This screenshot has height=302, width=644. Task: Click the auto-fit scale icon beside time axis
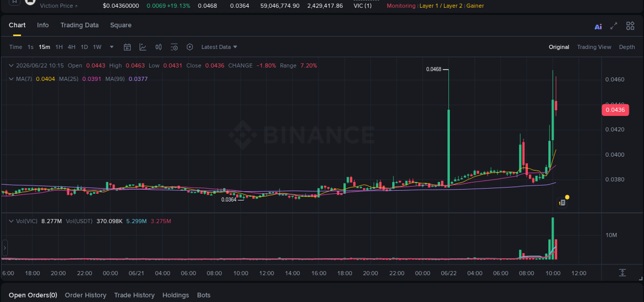point(622,273)
